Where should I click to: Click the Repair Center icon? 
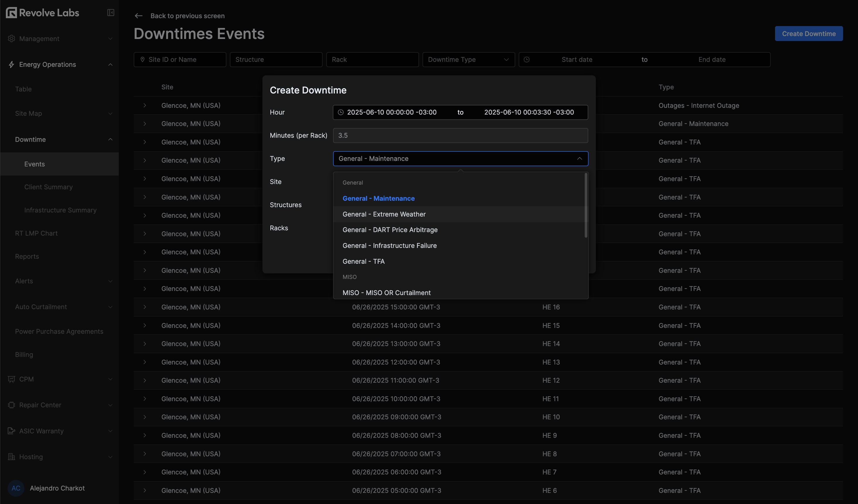coord(11,405)
